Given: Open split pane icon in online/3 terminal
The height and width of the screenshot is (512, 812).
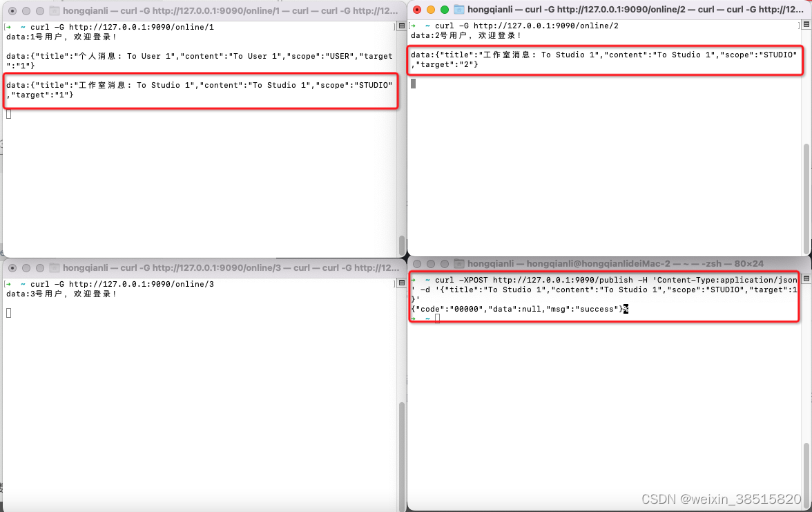Looking at the screenshot, I should pyautogui.click(x=401, y=283).
